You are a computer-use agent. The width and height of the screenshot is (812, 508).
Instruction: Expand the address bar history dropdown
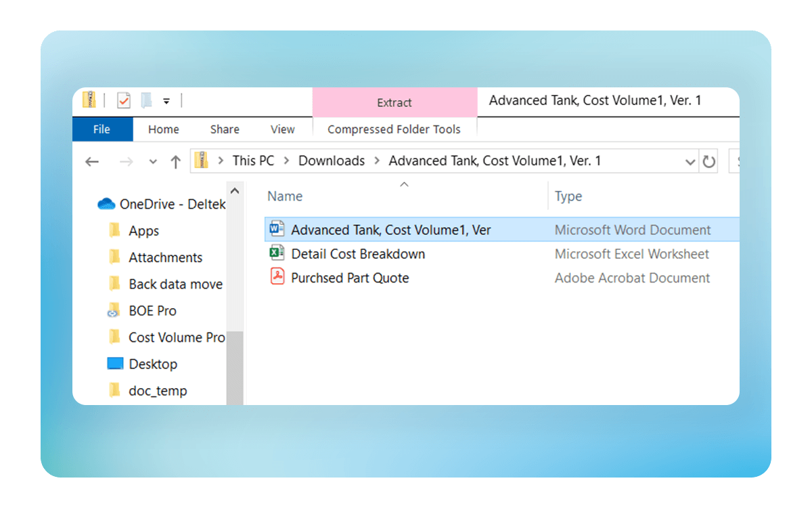[x=690, y=162]
